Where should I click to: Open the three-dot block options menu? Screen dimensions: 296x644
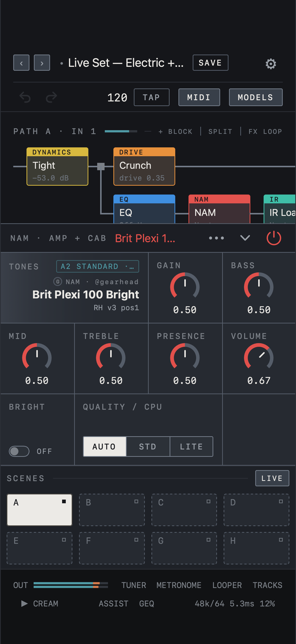click(x=216, y=238)
